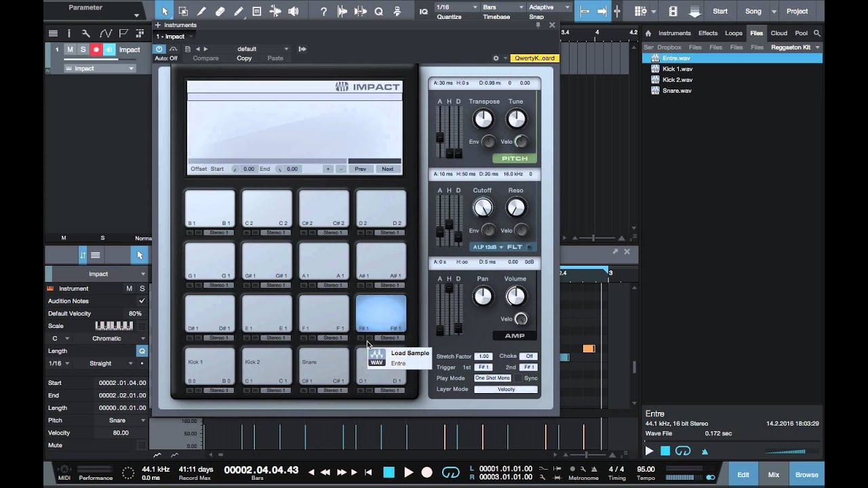The width and height of the screenshot is (868, 488).
Task: Click the Copy button in Impact header
Action: (x=244, y=58)
